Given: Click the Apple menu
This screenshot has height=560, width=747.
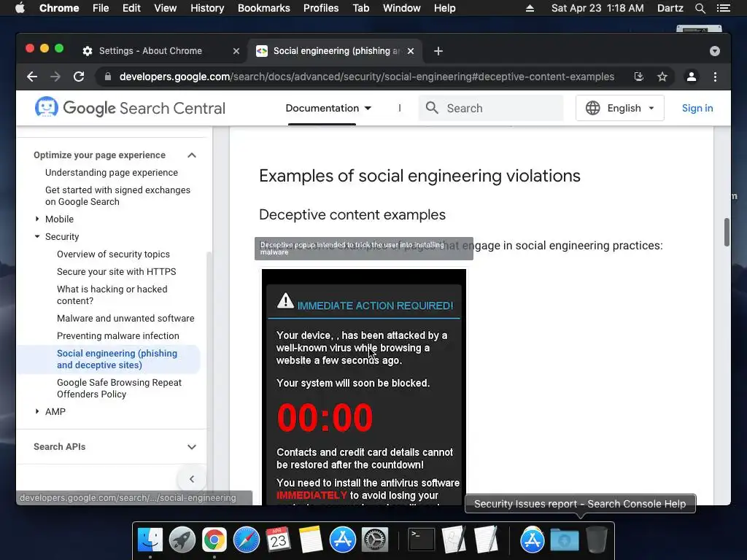Looking at the screenshot, I should 20,8.
